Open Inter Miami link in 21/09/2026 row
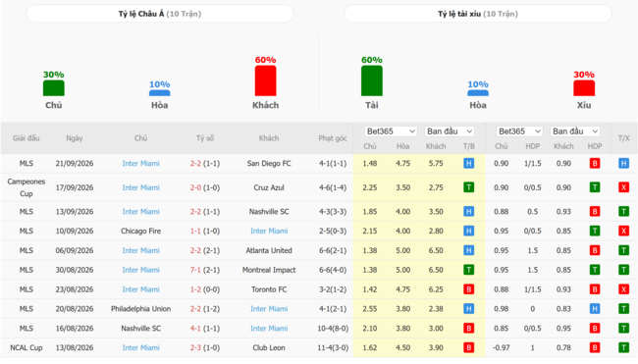 tap(140, 164)
